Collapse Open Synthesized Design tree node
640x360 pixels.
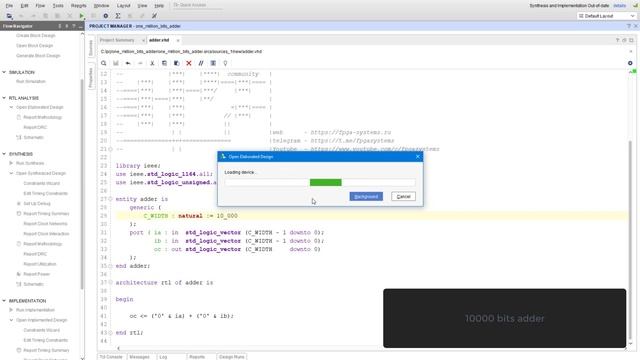(11, 173)
